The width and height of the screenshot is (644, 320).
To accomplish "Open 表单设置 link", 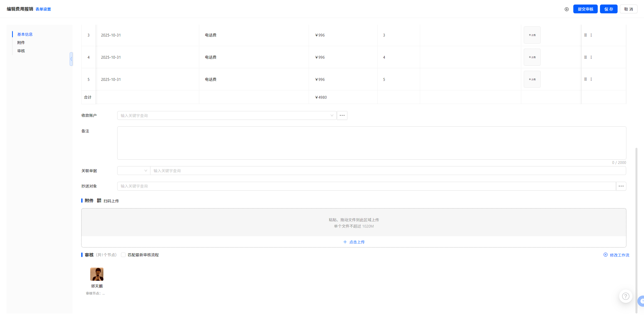I will pos(43,9).
